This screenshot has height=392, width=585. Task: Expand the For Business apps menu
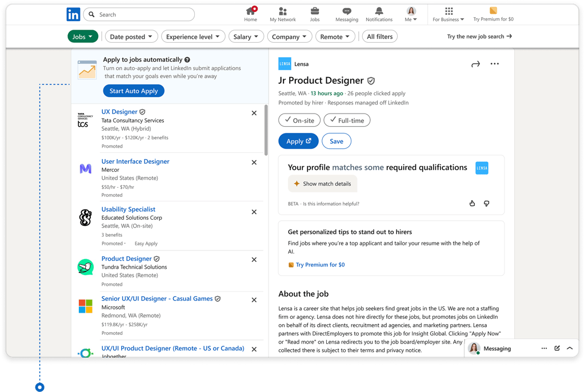pos(448,14)
